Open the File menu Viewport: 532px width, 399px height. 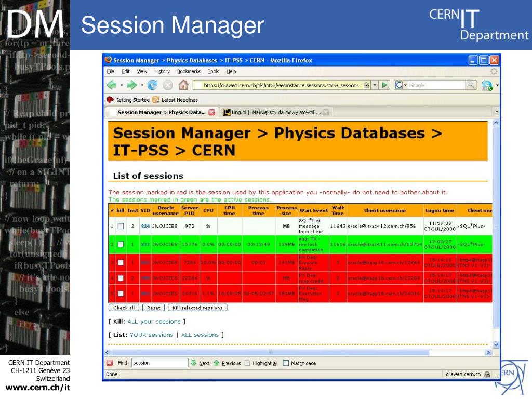point(111,71)
